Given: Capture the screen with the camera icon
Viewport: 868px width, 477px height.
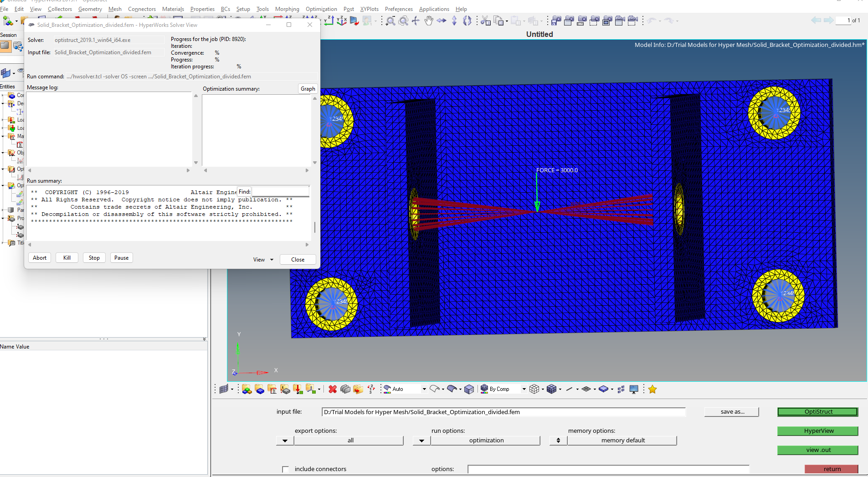Looking at the screenshot, I should coord(569,21).
